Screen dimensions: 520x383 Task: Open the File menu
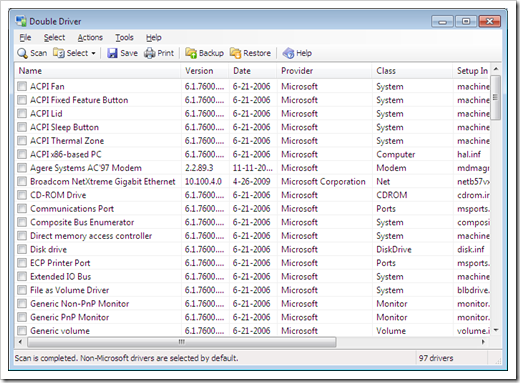click(25, 38)
